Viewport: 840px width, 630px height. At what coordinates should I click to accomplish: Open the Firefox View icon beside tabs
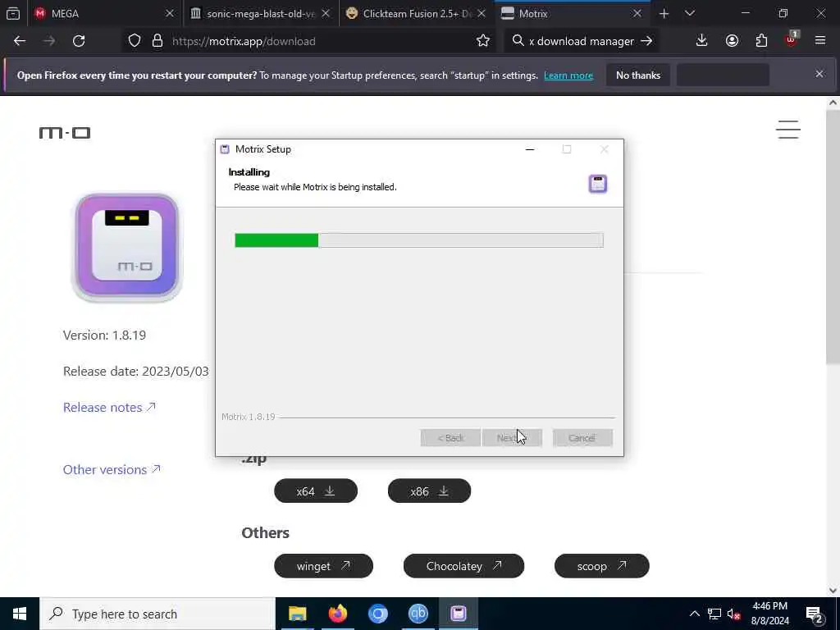[13, 13]
